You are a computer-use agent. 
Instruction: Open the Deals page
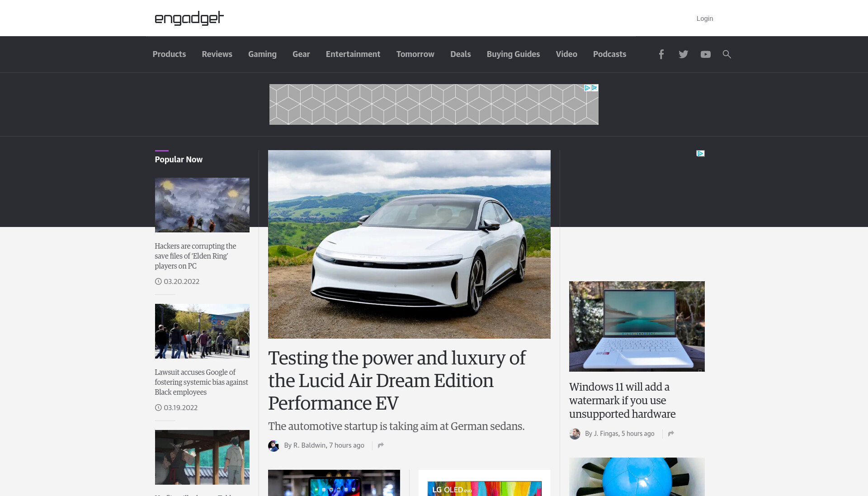pos(461,54)
